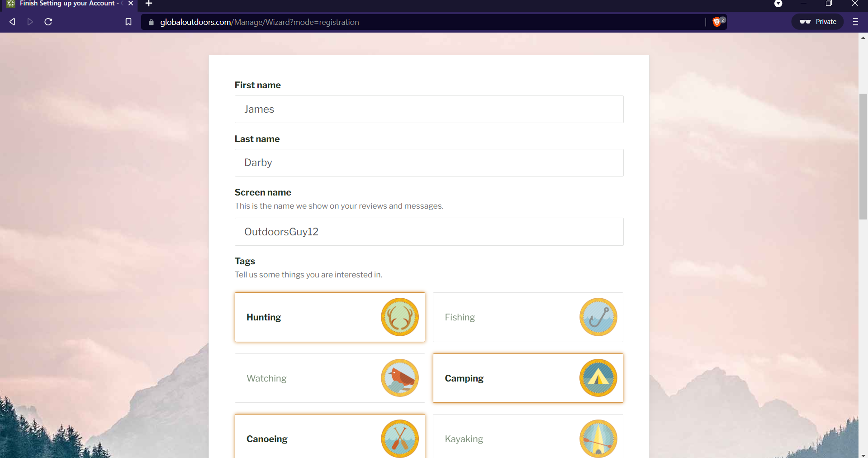Click the Private window indicator
The height and width of the screenshot is (458, 868).
click(817, 22)
